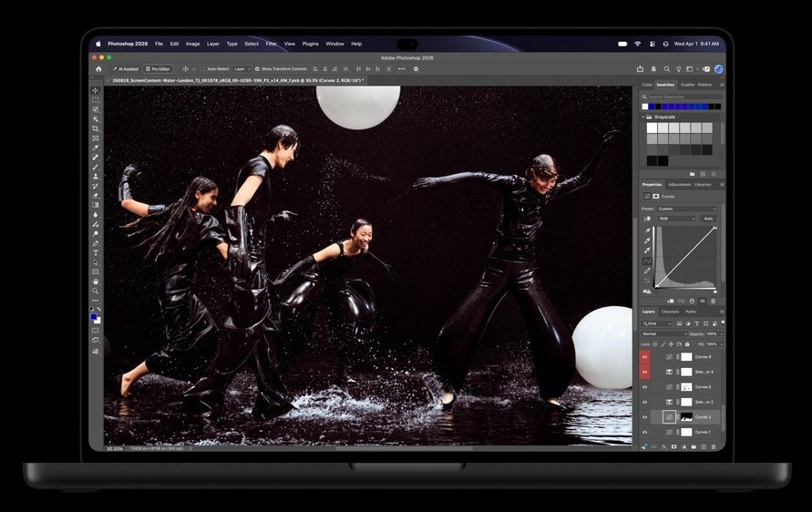Hide the Sele...or 2 layer
The image size is (812, 512).
644,402
